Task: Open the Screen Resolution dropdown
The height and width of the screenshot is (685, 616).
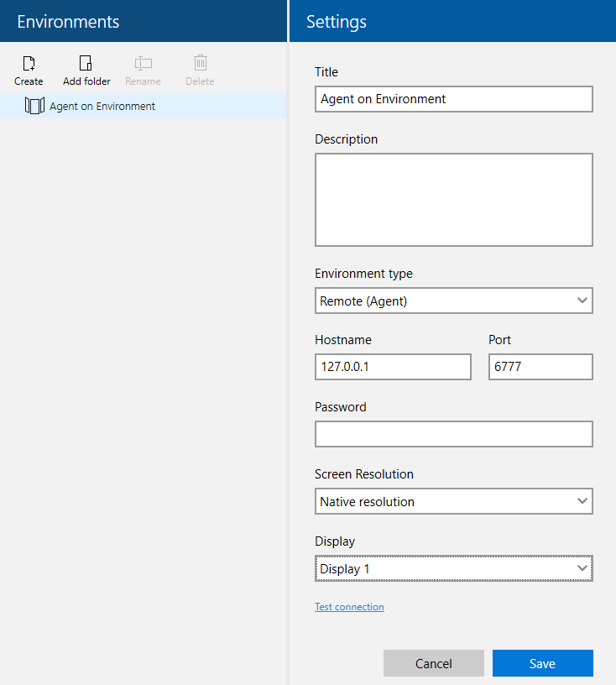Action: pyautogui.click(x=453, y=501)
